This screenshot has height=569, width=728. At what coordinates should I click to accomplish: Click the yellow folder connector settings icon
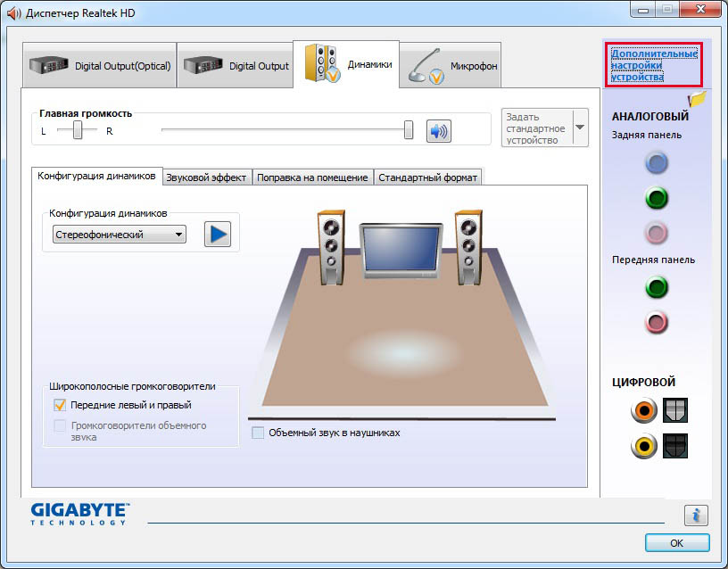[697, 98]
